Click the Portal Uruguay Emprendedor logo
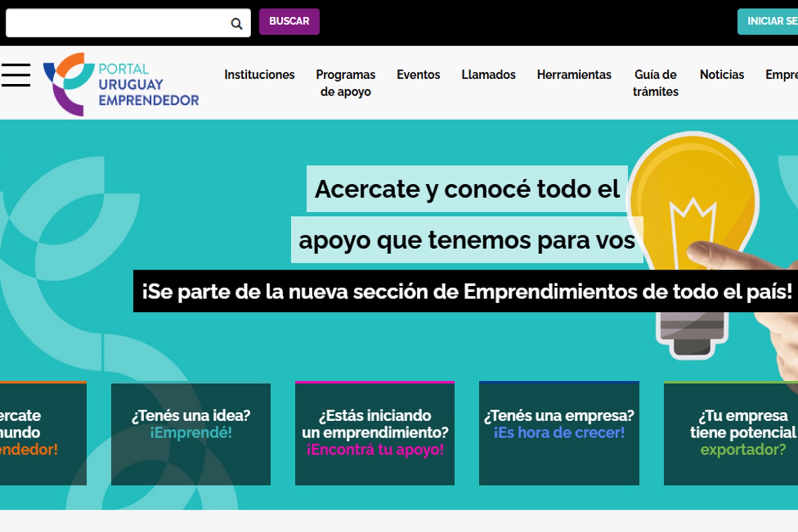 click(x=121, y=84)
